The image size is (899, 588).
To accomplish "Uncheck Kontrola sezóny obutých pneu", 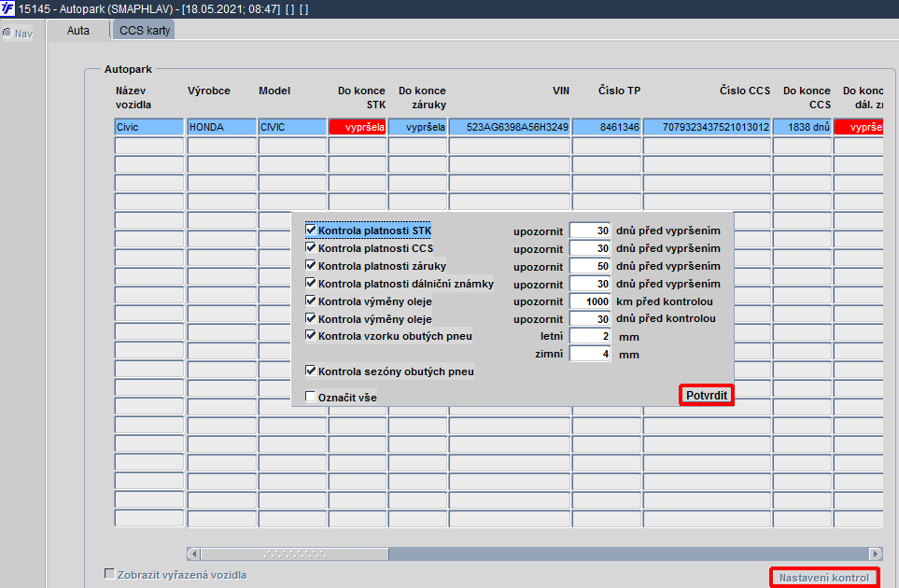I will tap(311, 371).
